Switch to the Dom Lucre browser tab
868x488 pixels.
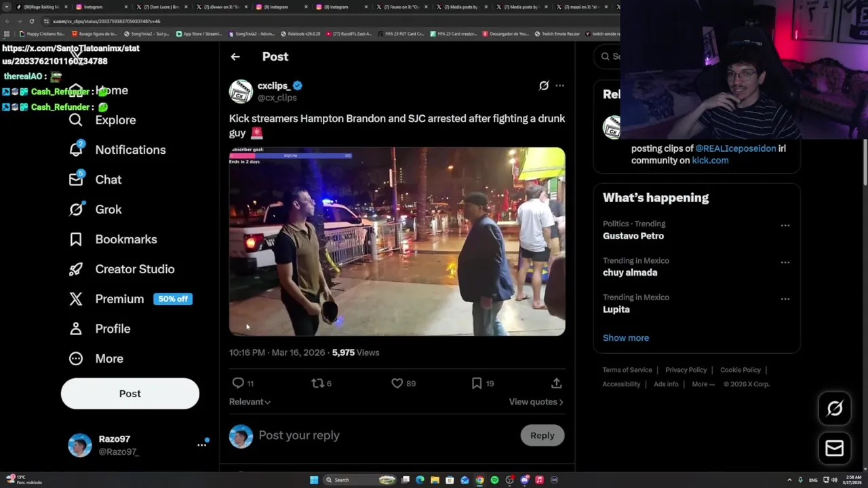coord(160,7)
